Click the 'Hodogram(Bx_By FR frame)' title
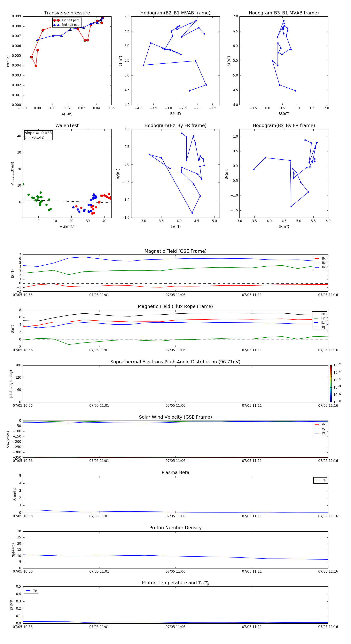Viewport: 351px width, 644px height. [x=284, y=125]
